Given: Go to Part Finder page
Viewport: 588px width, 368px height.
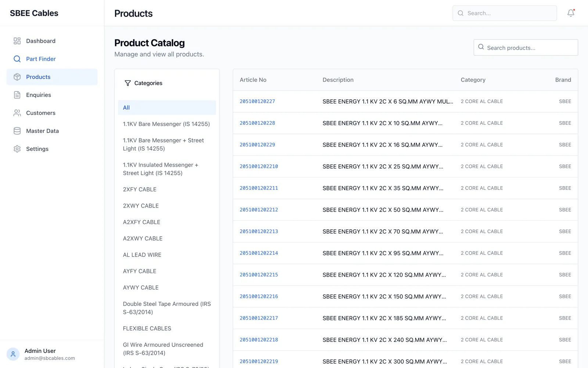Looking at the screenshot, I should pyautogui.click(x=52, y=59).
